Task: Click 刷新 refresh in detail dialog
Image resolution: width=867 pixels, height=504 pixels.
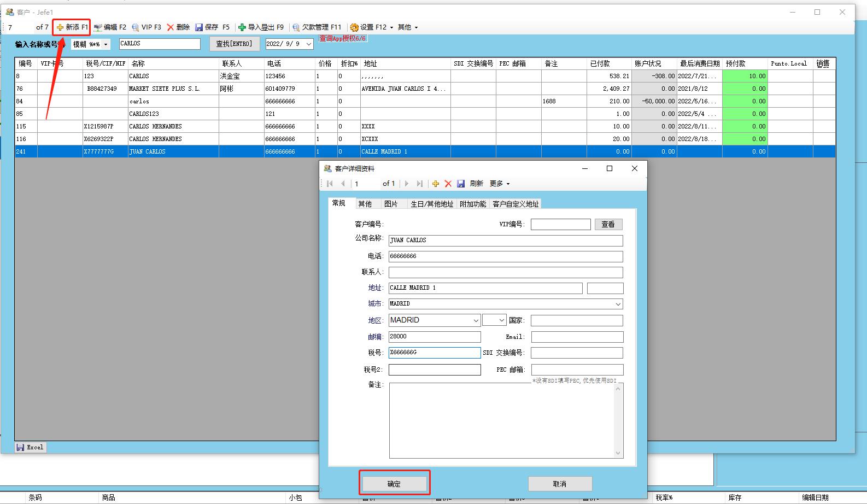Action: coord(477,184)
